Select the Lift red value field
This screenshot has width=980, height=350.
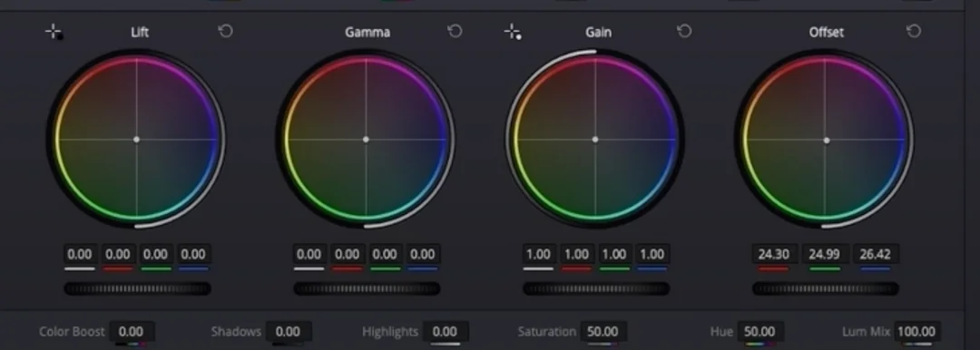coord(117,255)
